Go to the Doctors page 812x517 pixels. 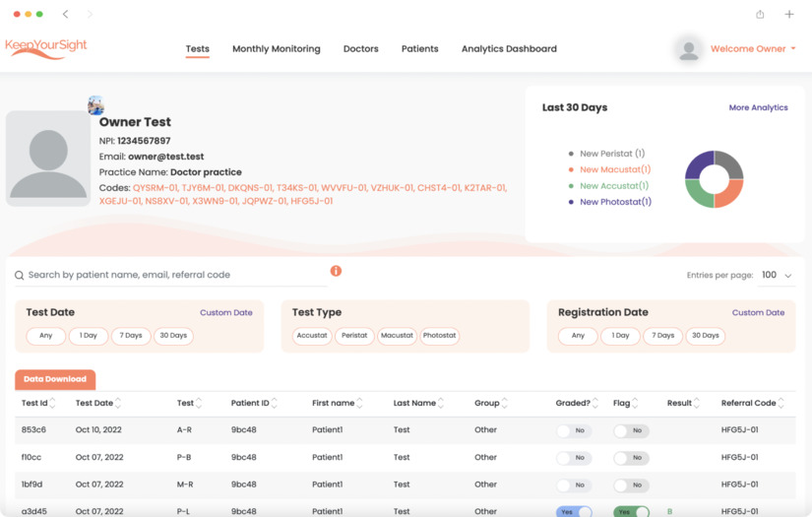coord(361,48)
